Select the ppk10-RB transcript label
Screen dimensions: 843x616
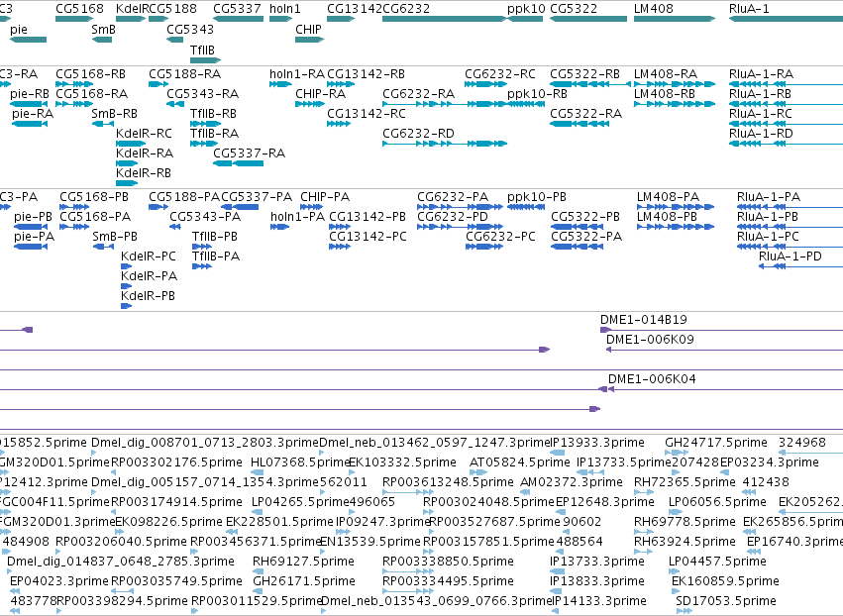click(537, 93)
